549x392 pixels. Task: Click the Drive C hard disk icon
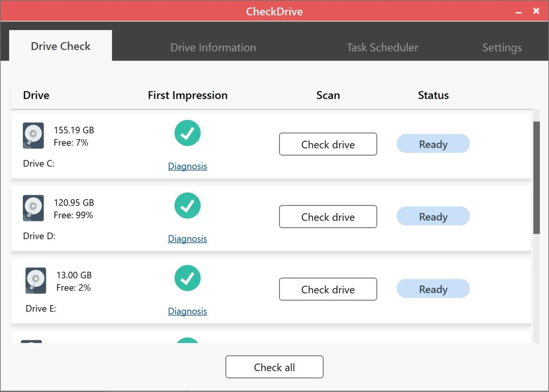(x=32, y=135)
